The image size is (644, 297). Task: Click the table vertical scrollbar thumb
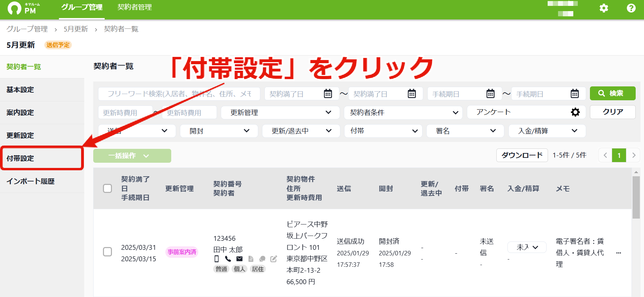[x=636, y=197]
